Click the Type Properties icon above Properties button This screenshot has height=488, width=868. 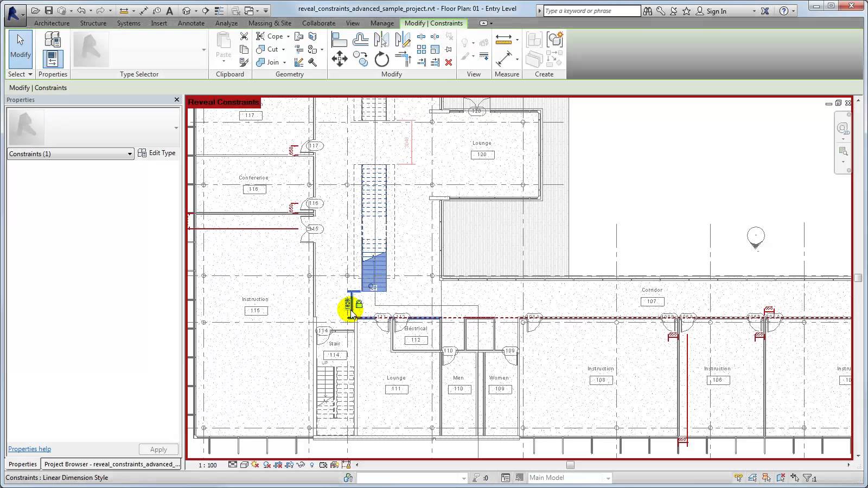[53, 40]
